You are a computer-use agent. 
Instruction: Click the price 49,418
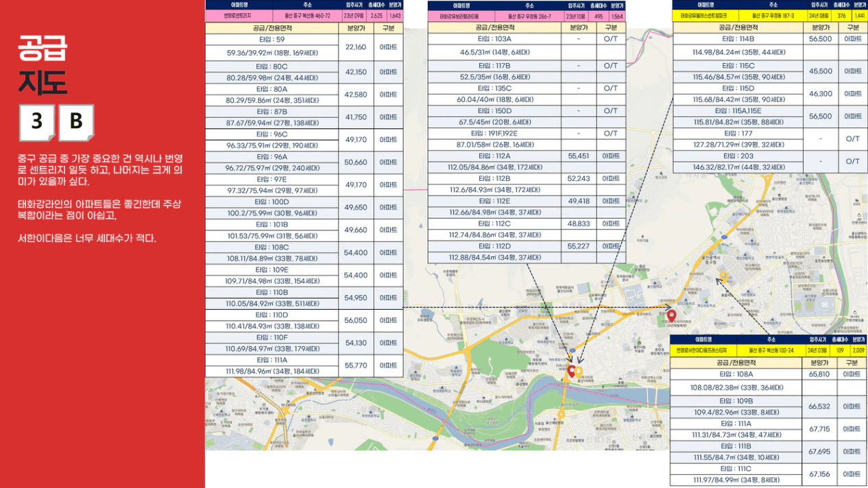(x=579, y=202)
